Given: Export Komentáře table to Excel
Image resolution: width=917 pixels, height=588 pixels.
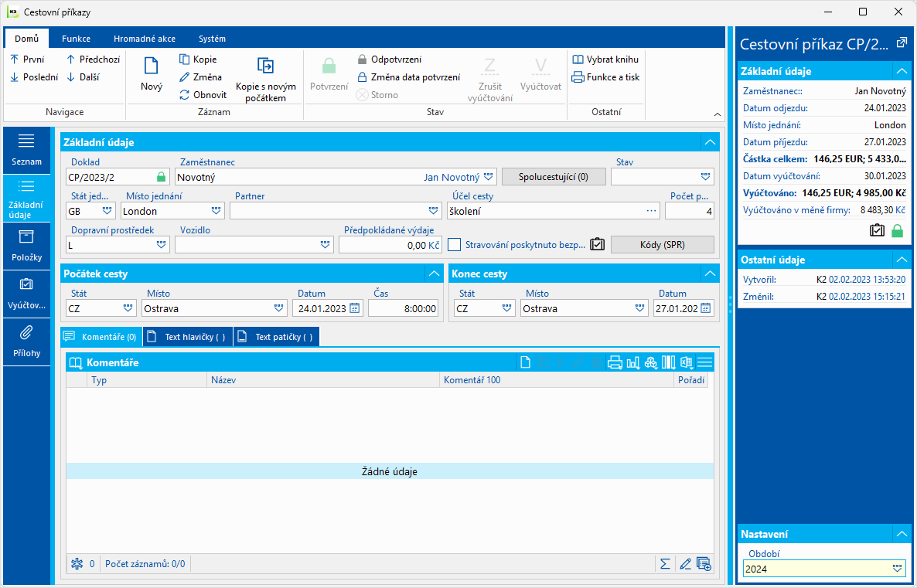Looking at the screenshot, I should [x=687, y=363].
